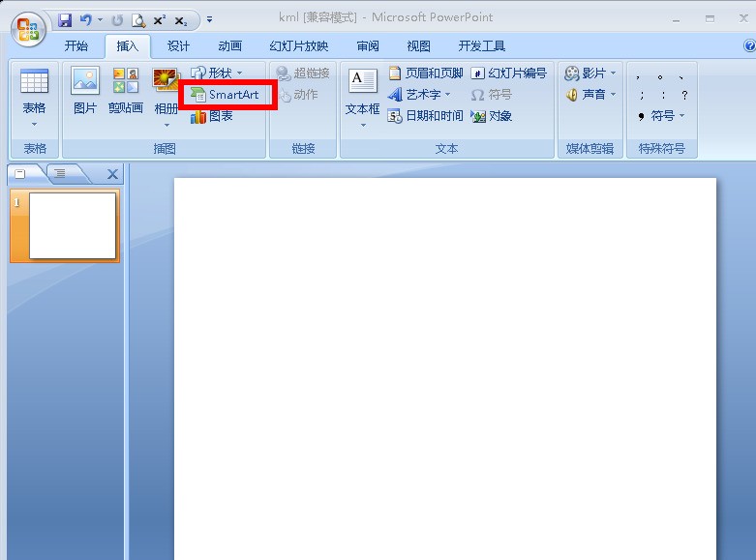Close the slides pane with X
The image size is (756, 560).
click(113, 174)
